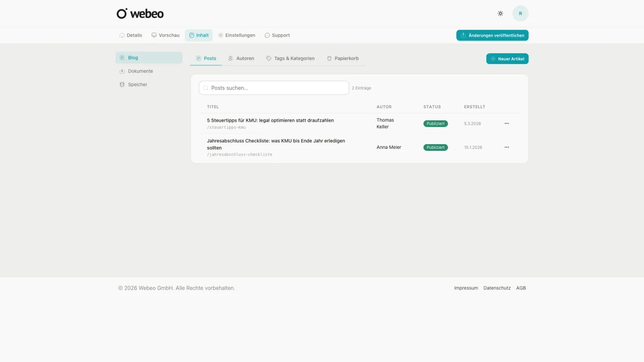
Task: Open the AGB footer link
Action: (x=521, y=288)
